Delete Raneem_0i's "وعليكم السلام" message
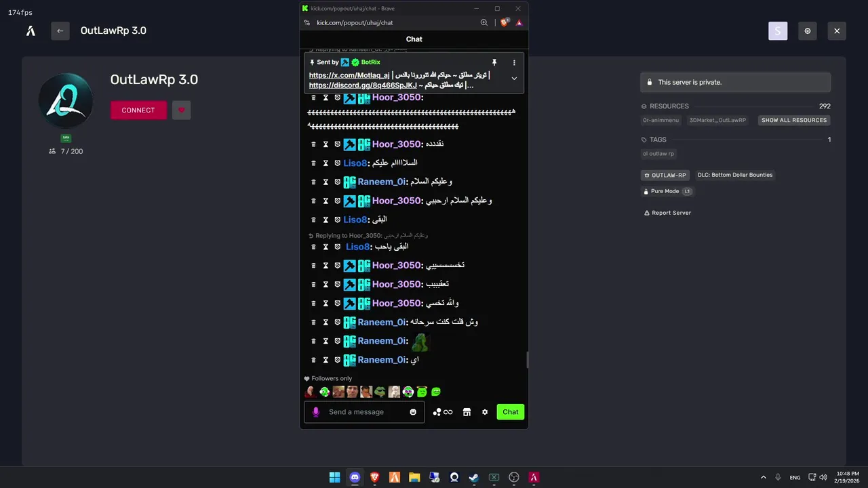 pyautogui.click(x=313, y=182)
